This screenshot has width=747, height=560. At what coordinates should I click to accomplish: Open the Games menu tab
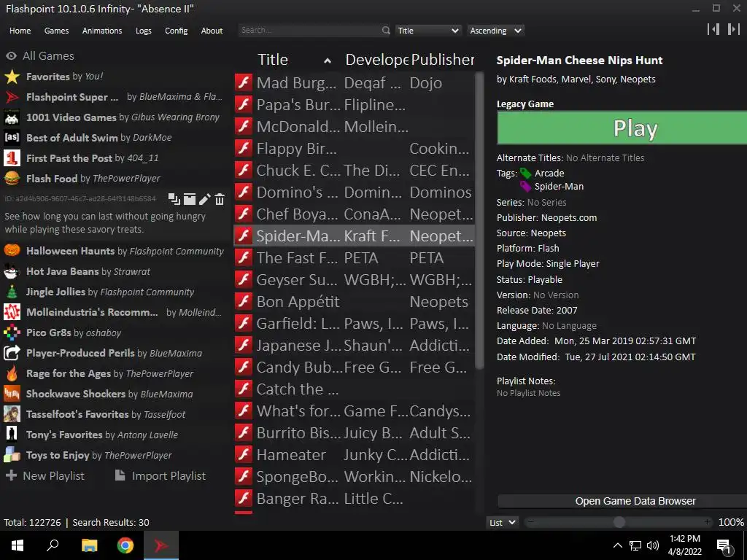click(56, 31)
